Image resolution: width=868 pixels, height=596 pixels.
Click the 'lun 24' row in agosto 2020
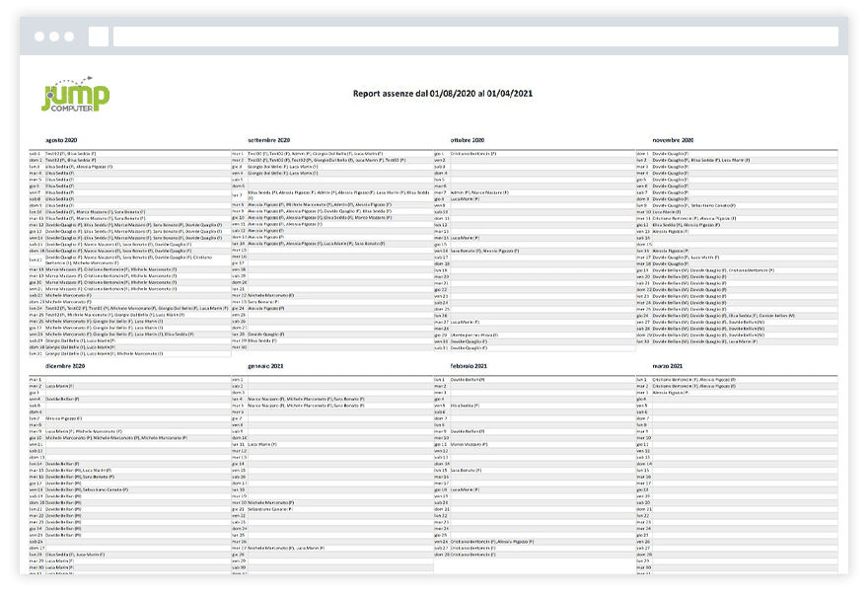pyautogui.click(x=129, y=308)
